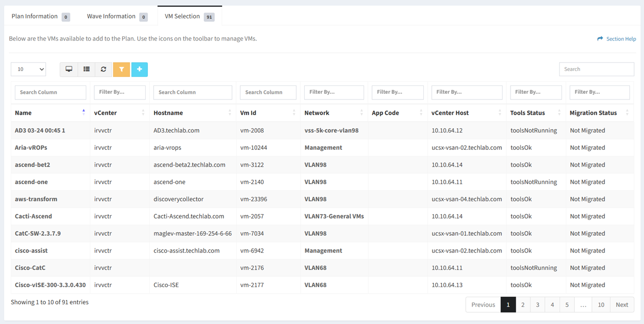Click the blue plus add button

coord(140,69)
